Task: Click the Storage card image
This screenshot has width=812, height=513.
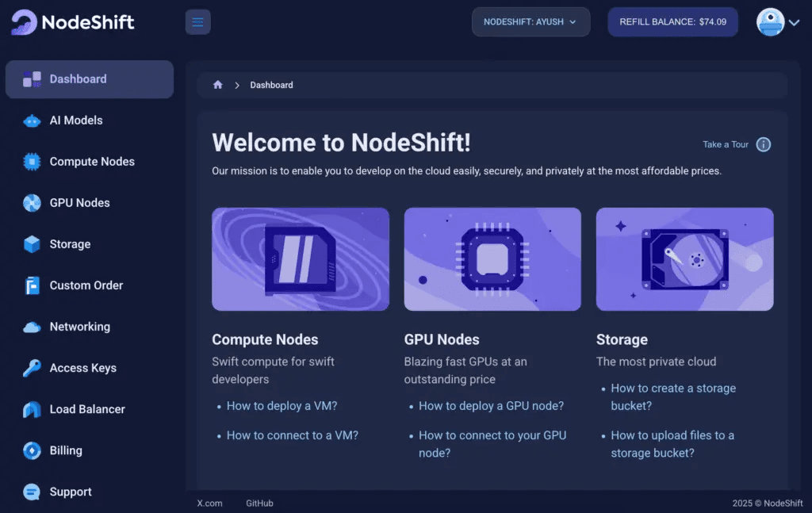Action: point(684,259)
